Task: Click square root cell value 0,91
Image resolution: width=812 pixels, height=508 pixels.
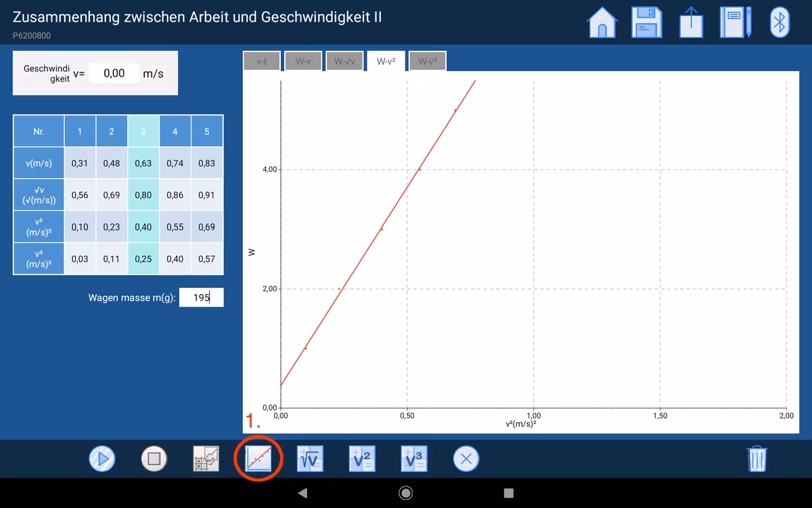Action: pos(207,195)
